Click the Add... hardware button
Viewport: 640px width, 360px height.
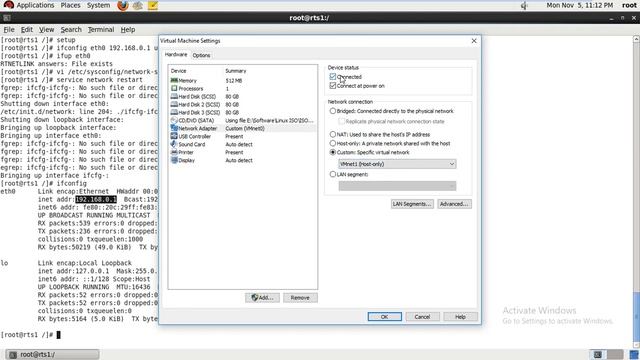(x=262, y=298)
